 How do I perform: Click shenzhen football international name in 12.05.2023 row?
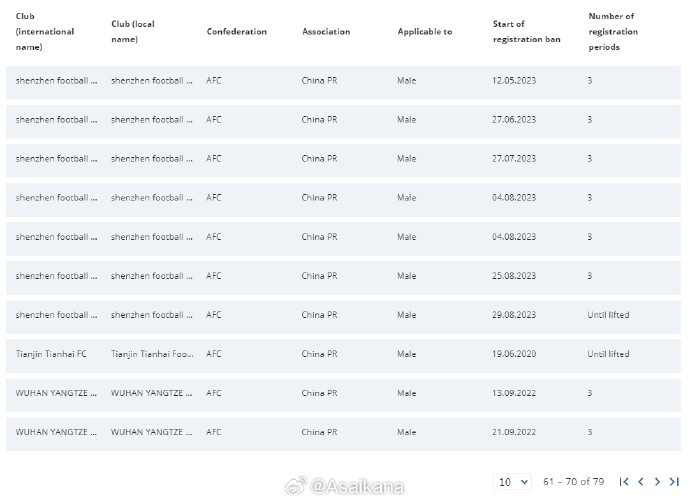[56, 80]
